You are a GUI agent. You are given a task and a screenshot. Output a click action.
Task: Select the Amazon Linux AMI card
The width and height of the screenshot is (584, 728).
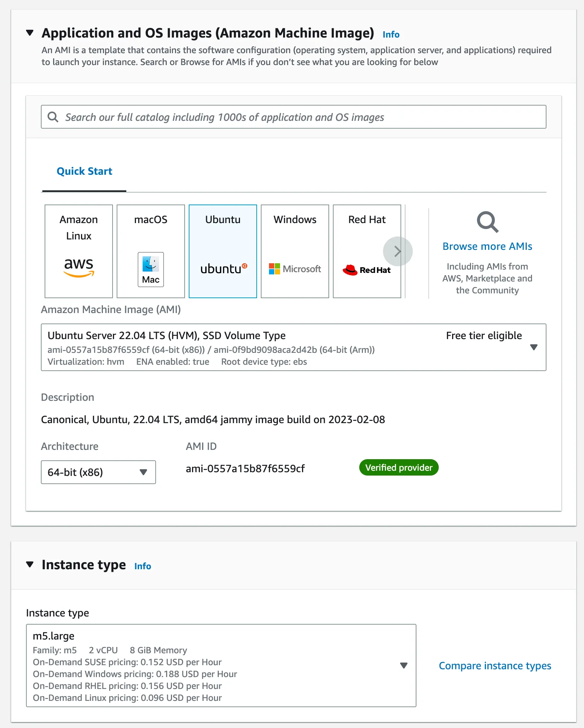tap(79, 251)
